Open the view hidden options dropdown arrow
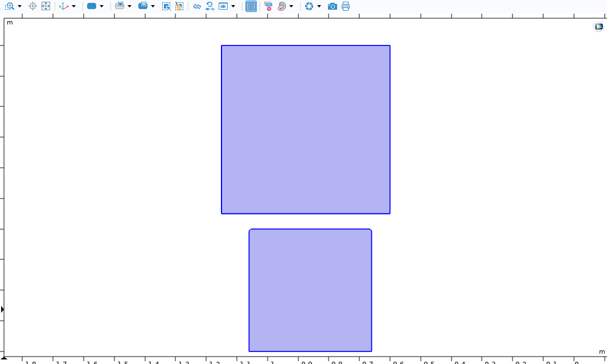Screen dimensions: 607x364 (233, 6)
